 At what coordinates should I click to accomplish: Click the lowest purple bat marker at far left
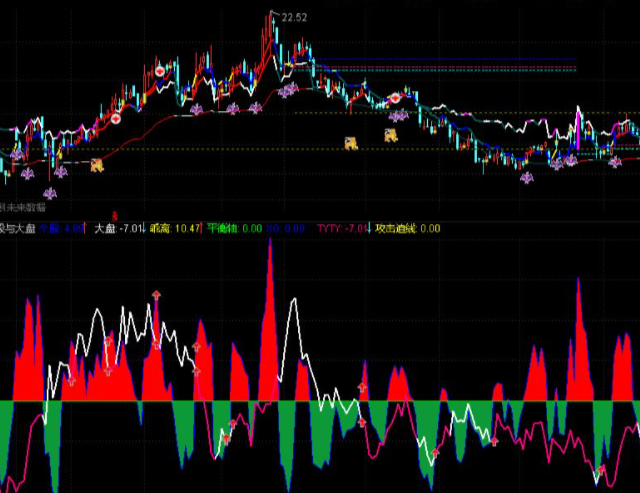tap(50, 193)
